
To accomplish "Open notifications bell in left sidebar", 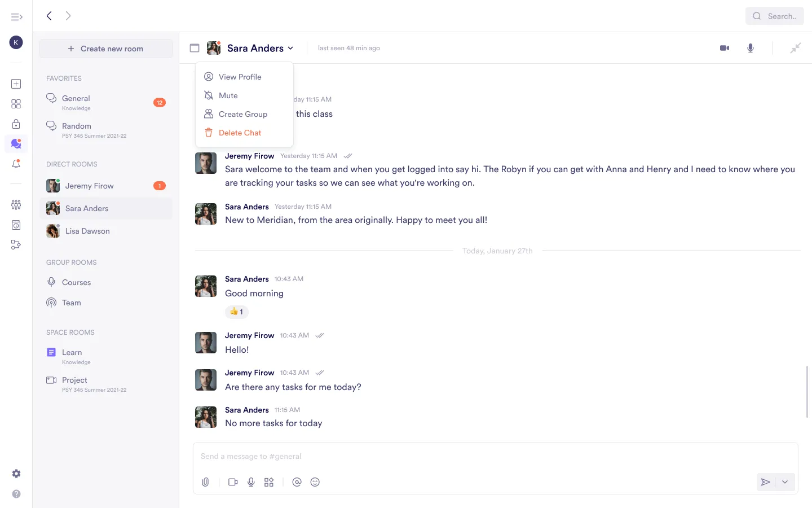I will [16, 164].
